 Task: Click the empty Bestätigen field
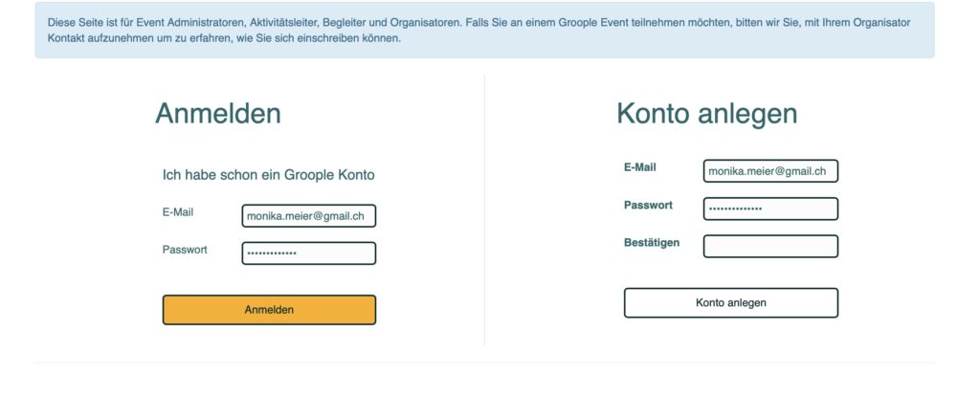(770, 247)
